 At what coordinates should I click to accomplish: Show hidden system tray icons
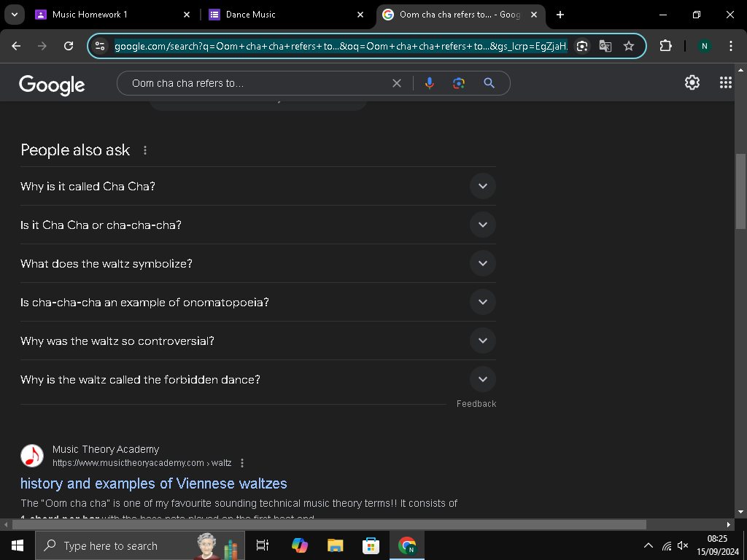click(x=649, y=545)
